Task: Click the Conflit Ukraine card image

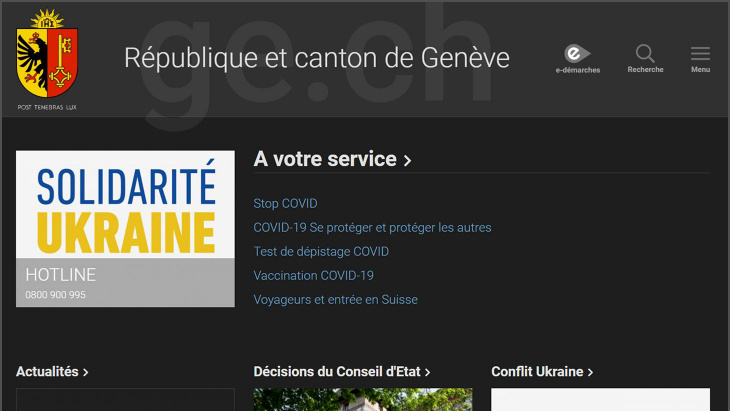Action: (x=600, y=400)
